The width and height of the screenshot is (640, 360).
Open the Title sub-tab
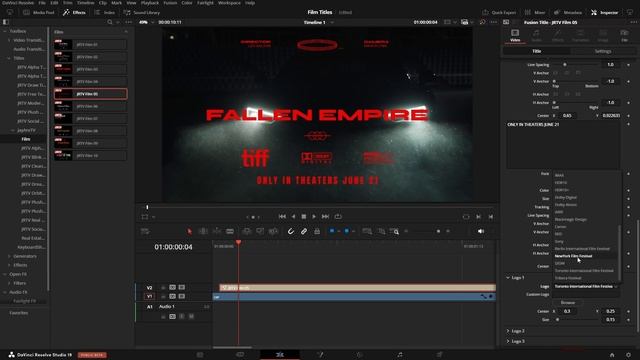coord(536,51)
